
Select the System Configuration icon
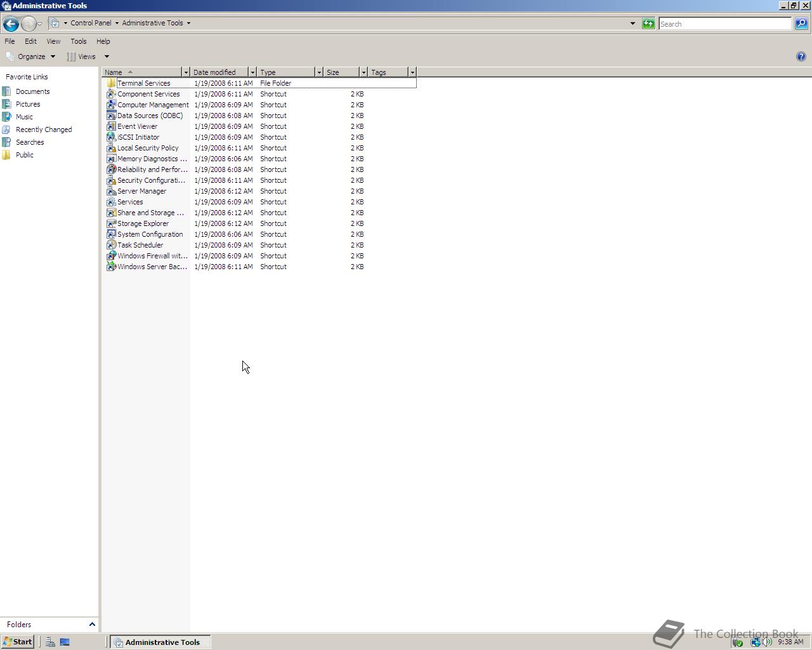[x=111, y=234]
